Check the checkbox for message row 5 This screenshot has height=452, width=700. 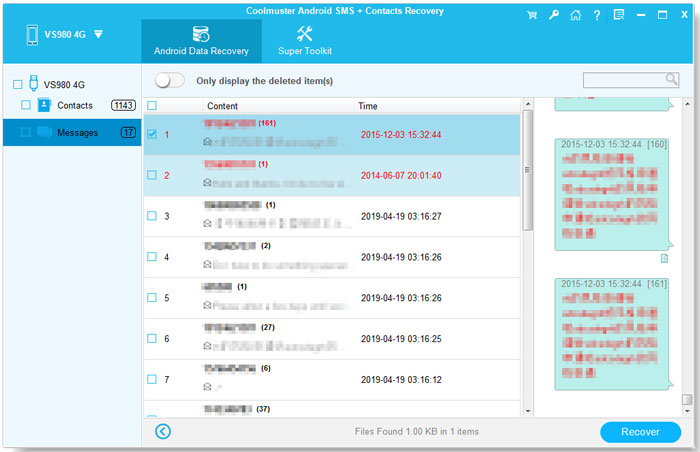[152, 297]
